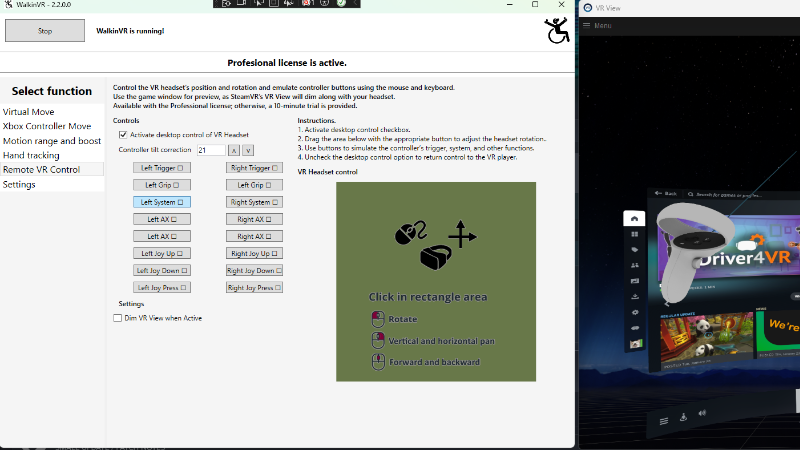Enable Dim VR View when Active
800x450 pixels.
118,318
